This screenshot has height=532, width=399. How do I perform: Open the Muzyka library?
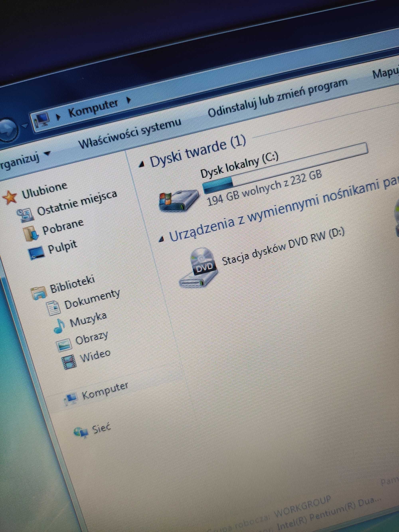click(x=88, y=319)
